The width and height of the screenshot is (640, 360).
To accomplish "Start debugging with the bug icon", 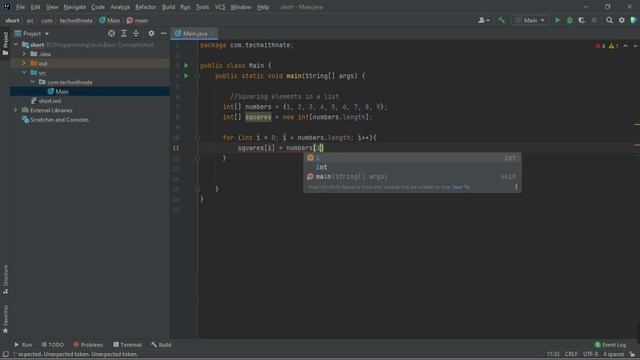I will [x=569, y=20].
